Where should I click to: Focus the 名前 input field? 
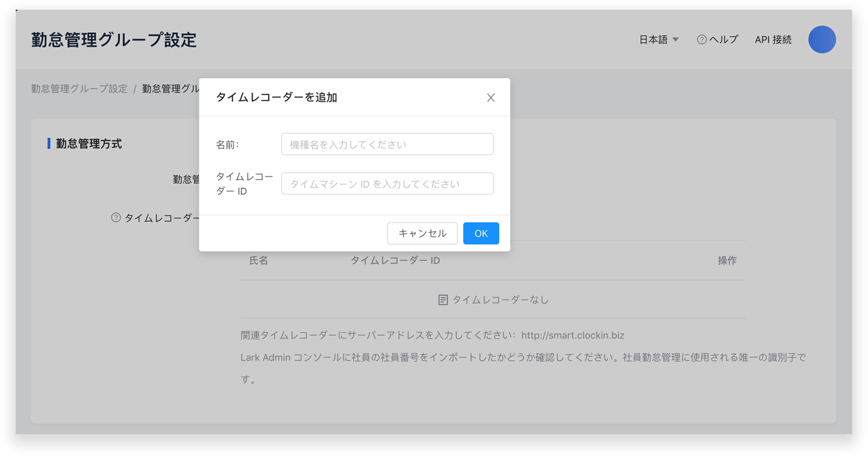387,144
